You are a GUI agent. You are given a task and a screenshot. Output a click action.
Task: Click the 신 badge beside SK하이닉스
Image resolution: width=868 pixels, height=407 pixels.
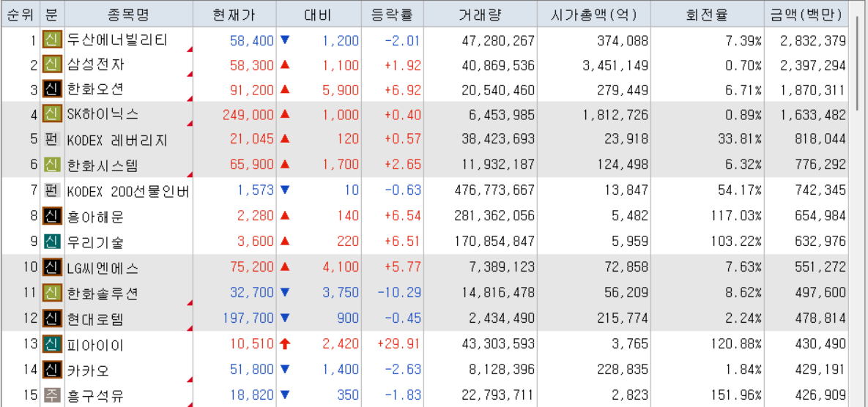click(x=52, y=114)
